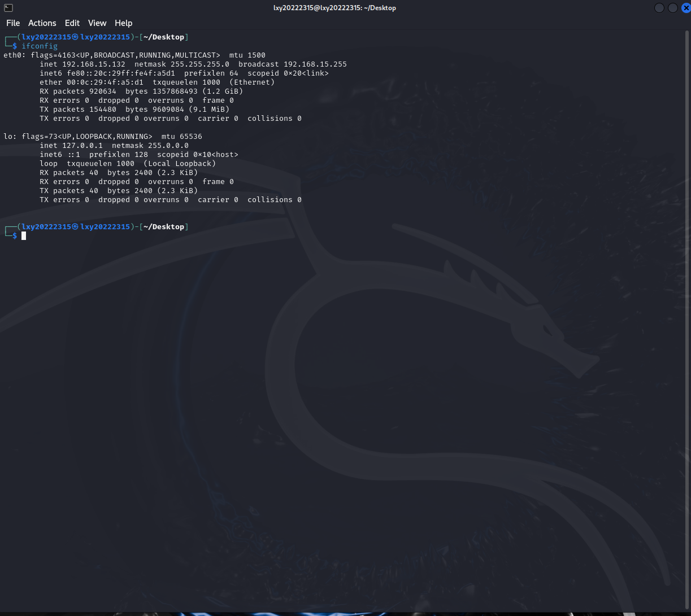Click the (Local Loopback) label

point(180,164)
